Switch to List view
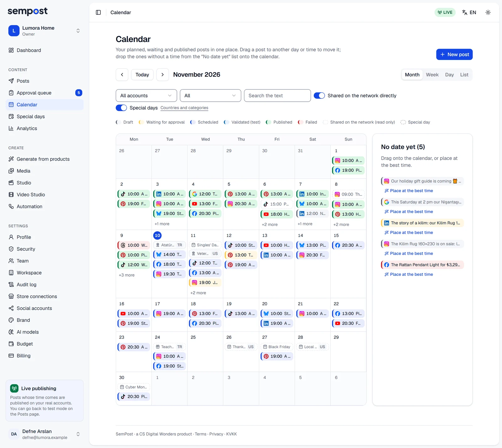Viewport: 502px width, 448px height. (x=464, y=75)
